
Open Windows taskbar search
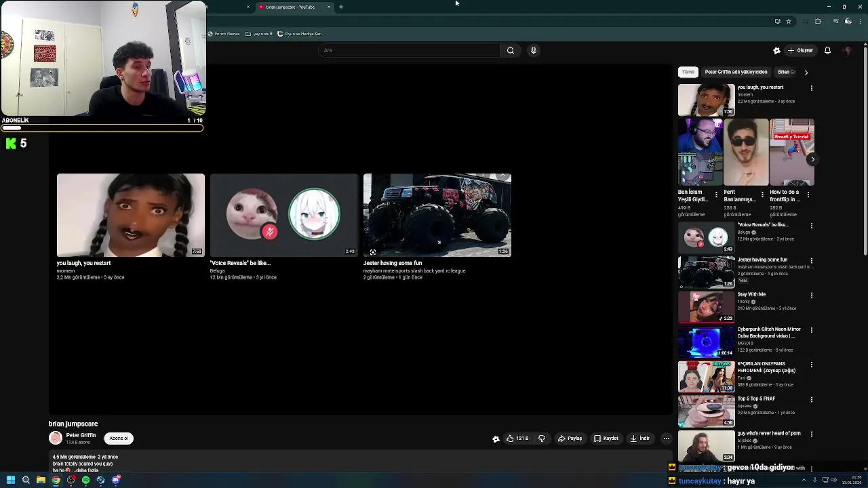pyautogui.click(x=26, y=480)
